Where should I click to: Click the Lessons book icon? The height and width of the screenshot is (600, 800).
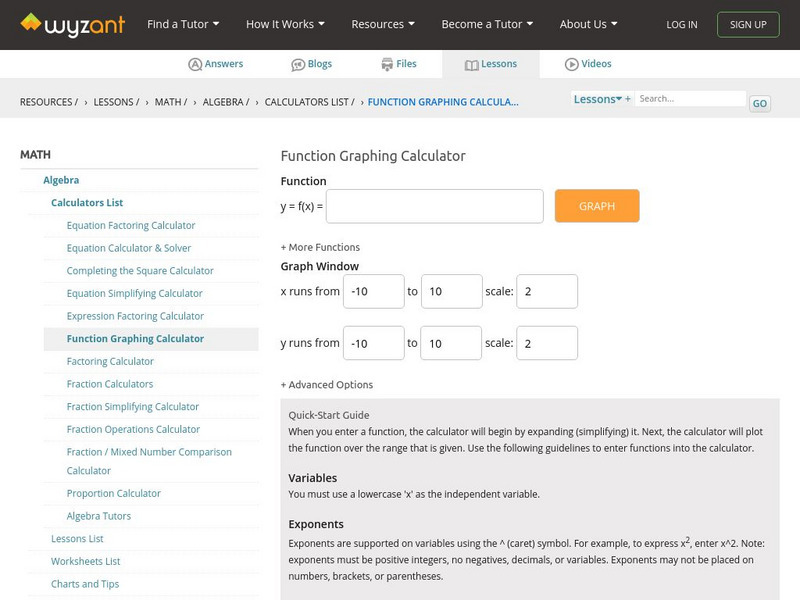click(x=471, y=65)
